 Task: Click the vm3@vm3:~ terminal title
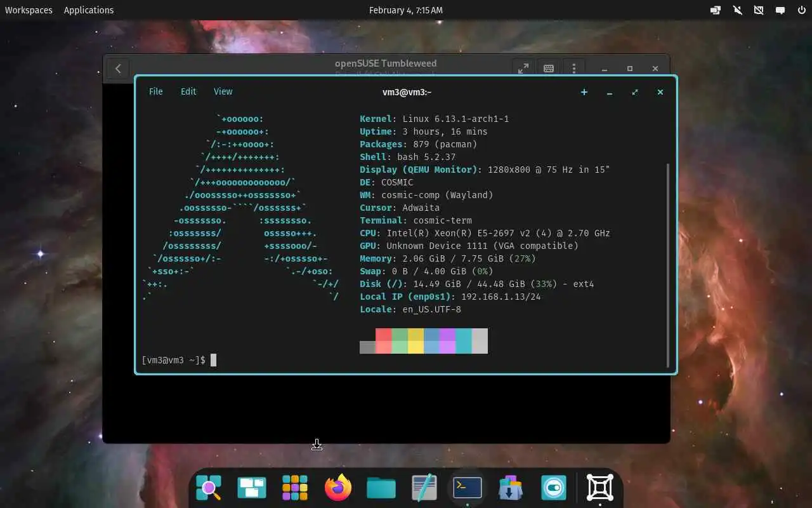407,92
